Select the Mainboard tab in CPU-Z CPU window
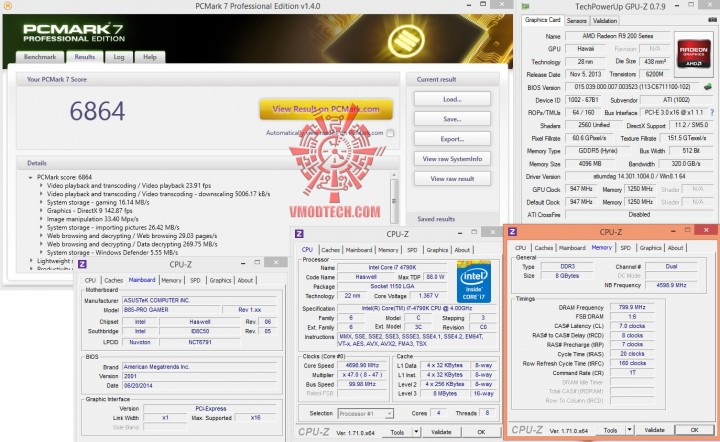 (359, 250)
